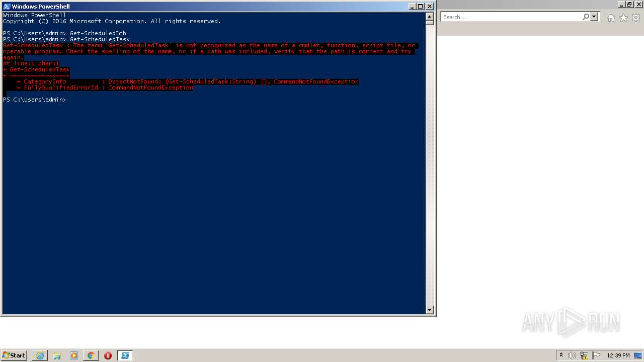Select PowerShell taskbar button
The width and height of the screenshot is (644, 362).
tap(125, 355)
